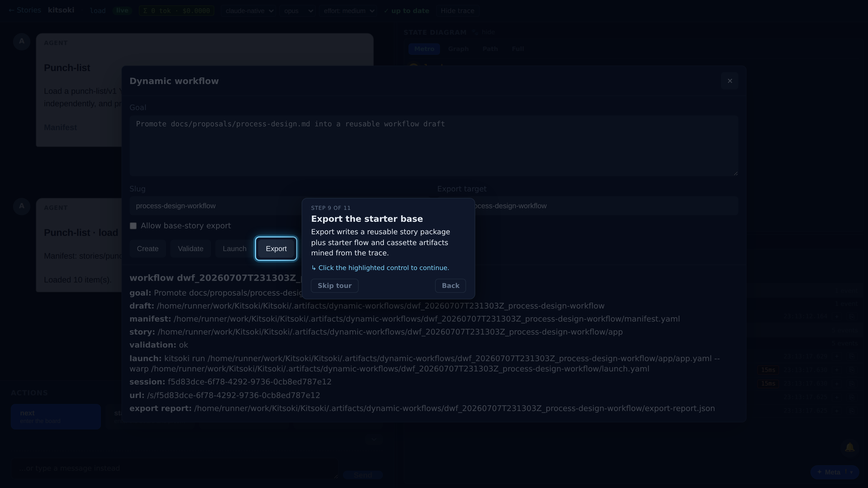Click the next 'enter the board' action
This screenshot has width=868, height=488.
pos(56,417)
